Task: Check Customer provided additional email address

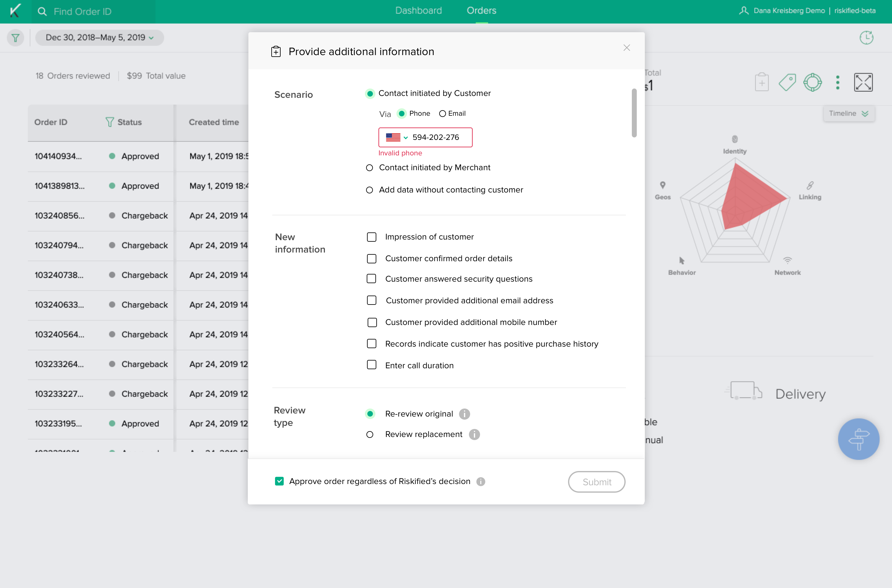Action: [371, 300]
